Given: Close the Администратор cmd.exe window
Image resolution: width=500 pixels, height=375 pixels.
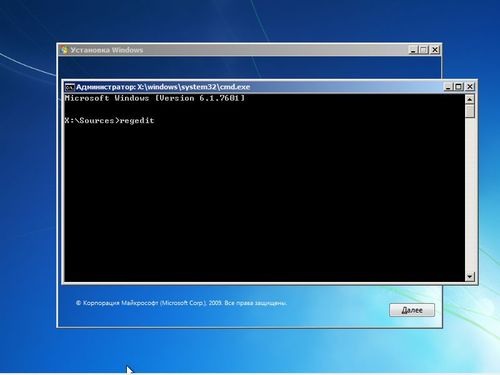Looking at the screenshot, I should [470, 87].
